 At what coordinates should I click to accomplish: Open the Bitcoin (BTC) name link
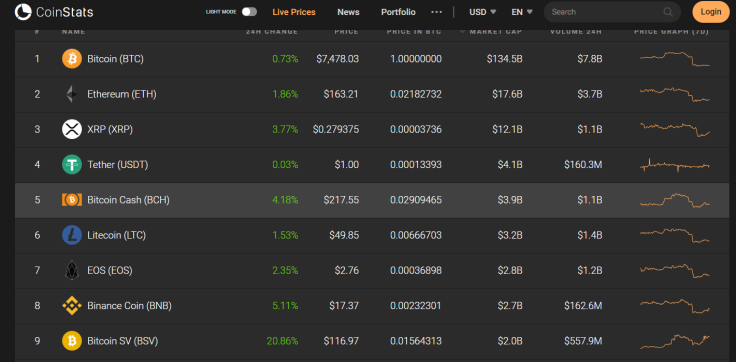(115, 59)
